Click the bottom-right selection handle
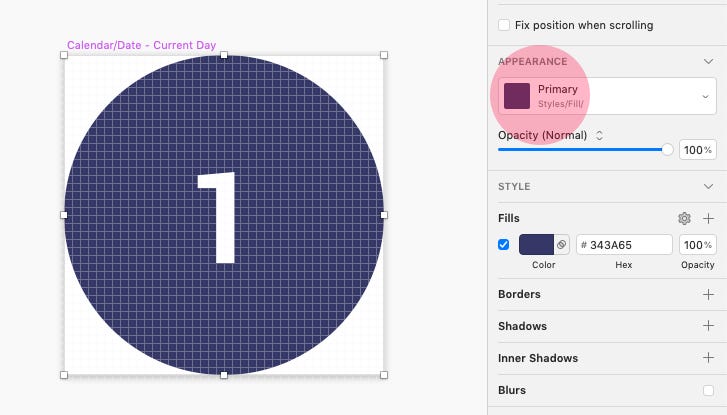Viewport: 727px width, 415px height. click(384, 375)
